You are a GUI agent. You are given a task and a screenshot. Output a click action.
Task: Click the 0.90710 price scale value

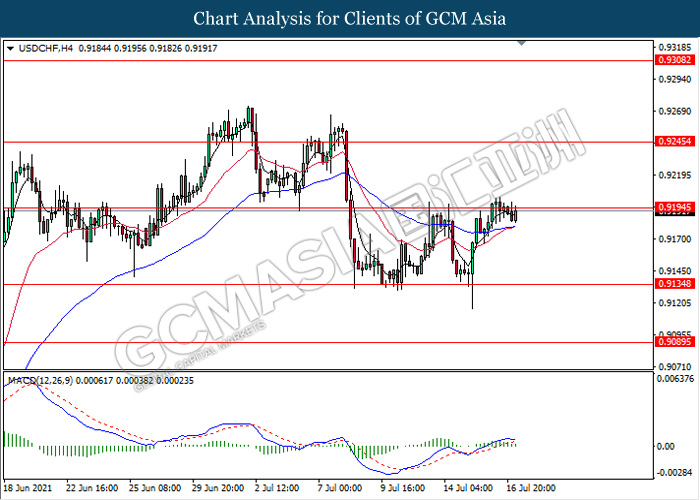click(x=677, y=367)
